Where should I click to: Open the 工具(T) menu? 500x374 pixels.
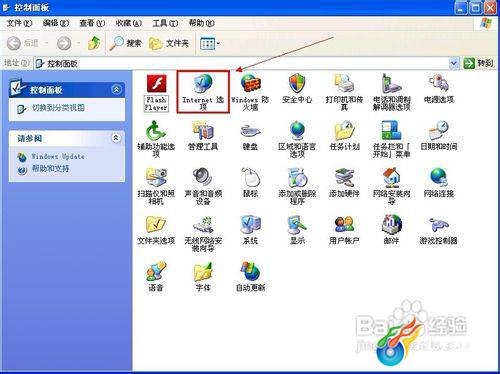click(165, 23)
